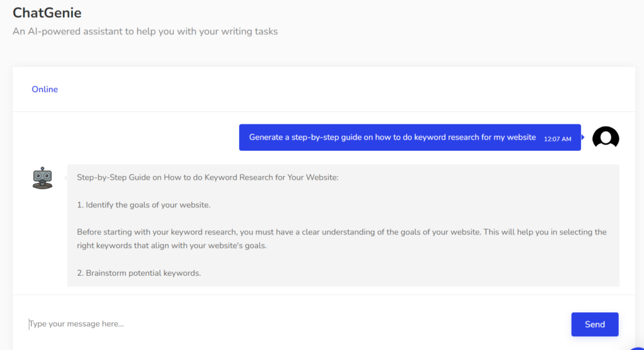Viewport: 644px width, 350px height.
Task: Click the user profile avatar icon
Action: click(606, 138)
